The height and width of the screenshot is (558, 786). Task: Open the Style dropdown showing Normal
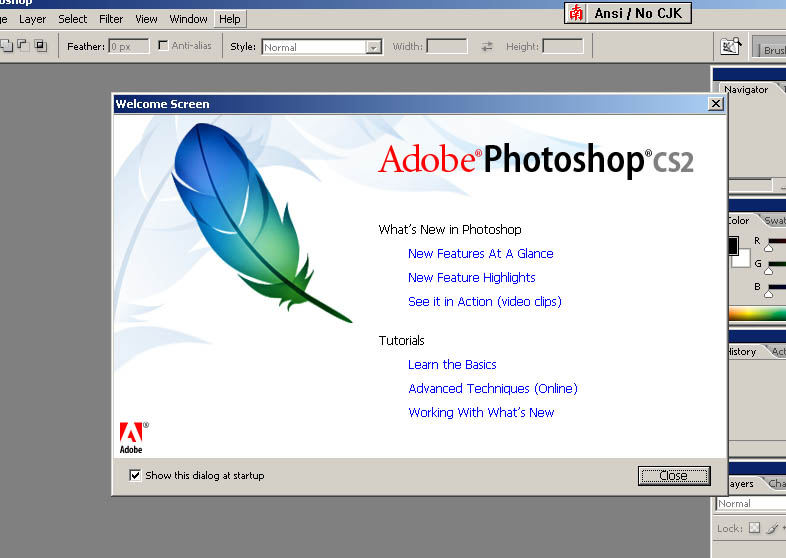pos(373,47)
